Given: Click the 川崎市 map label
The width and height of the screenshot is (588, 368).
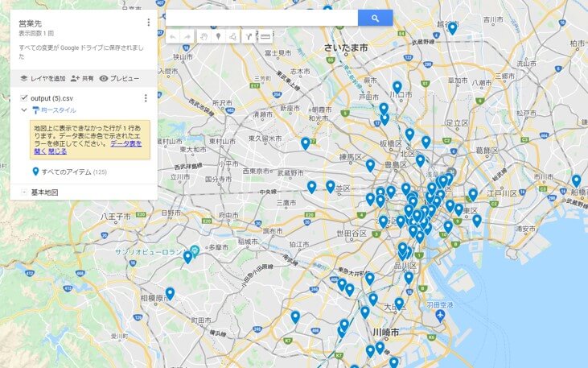Looking at the screenshot, I should click(x=386, y=332).
